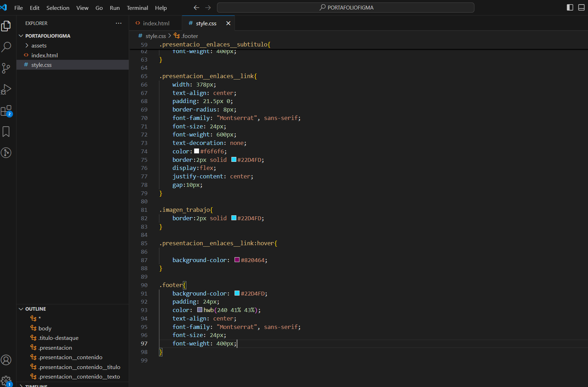This screenshot has width=588, height=387.
Task: Open color picker for #22D4FD on line 75
Action: [234, 159]
